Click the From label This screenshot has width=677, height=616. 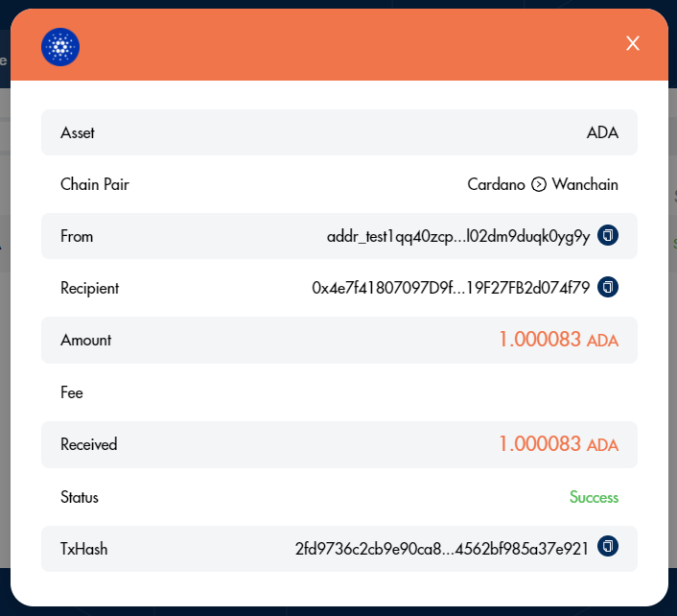pyautogui.click(x=77, y=236)
